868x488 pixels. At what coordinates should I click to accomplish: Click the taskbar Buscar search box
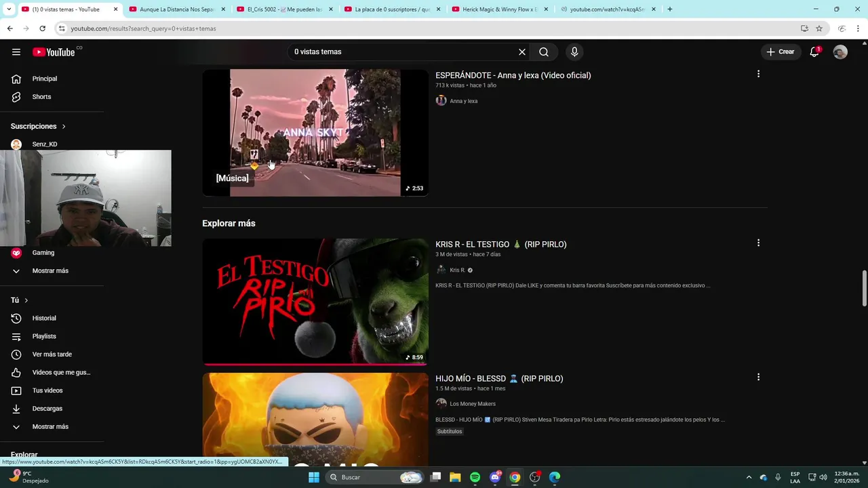[x=375, y=477]
